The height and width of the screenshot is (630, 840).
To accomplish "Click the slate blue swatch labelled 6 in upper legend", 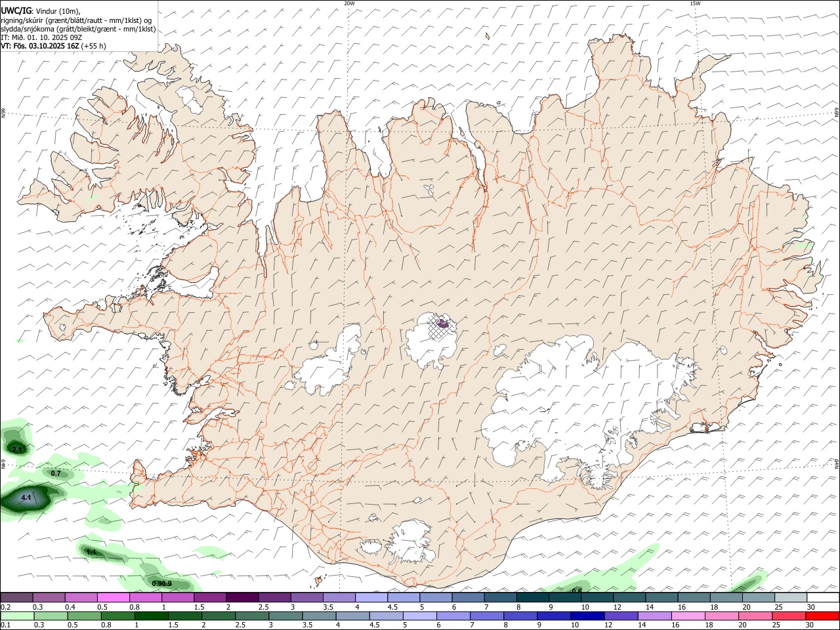I will [x=469, y=597].
